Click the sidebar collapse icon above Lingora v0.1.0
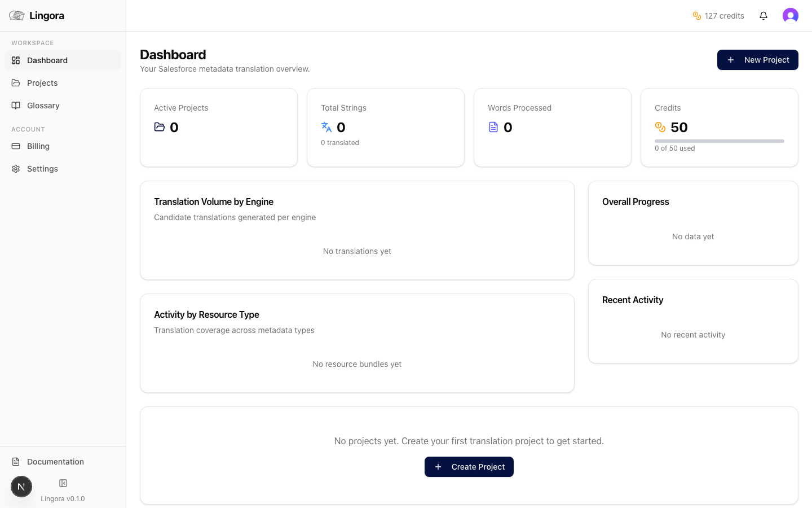This screenshot has width=812, height=508. tap(63, 483)
